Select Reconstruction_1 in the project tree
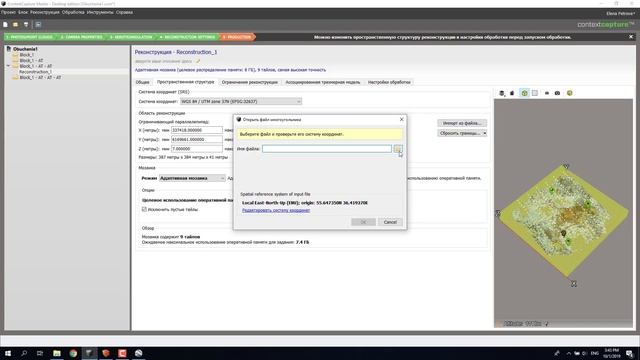Screen dimensions: 640x360 point(36,72)
